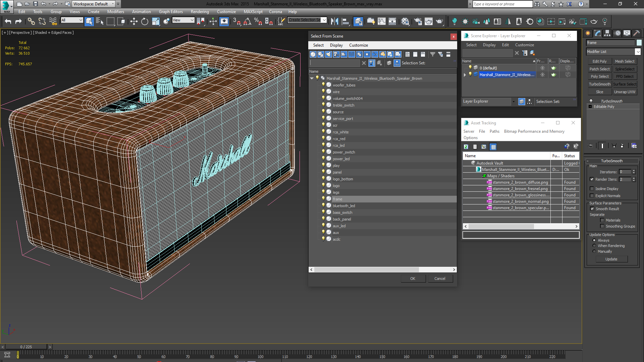The image size is (644, 362).
Task: Choose the Select and Move tool
Action: [134, 21]
